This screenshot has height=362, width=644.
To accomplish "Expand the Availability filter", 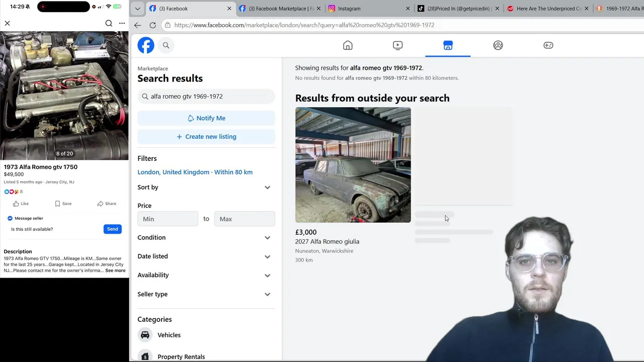I will point(204,275).
